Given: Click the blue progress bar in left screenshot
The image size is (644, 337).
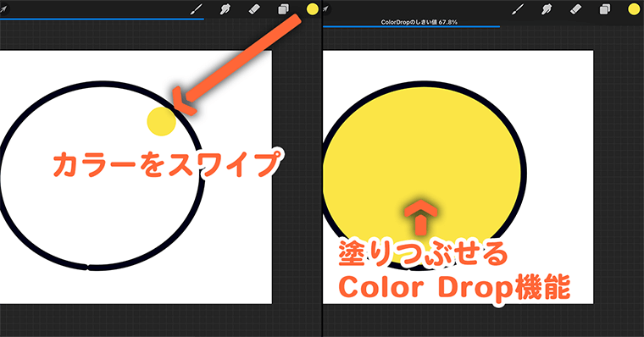Looking at the screenshot, I should tap(102, 19).
